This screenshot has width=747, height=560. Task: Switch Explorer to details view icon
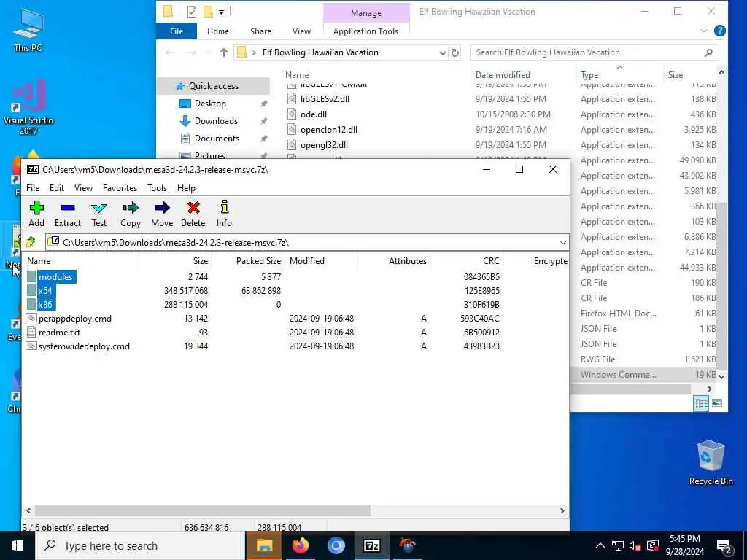[x=701, y=403]
